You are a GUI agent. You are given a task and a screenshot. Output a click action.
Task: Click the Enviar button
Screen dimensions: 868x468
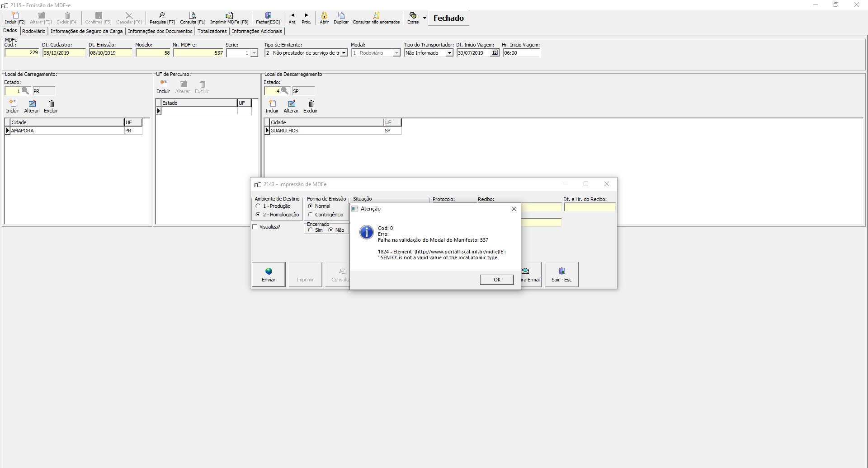coord(269,274)
